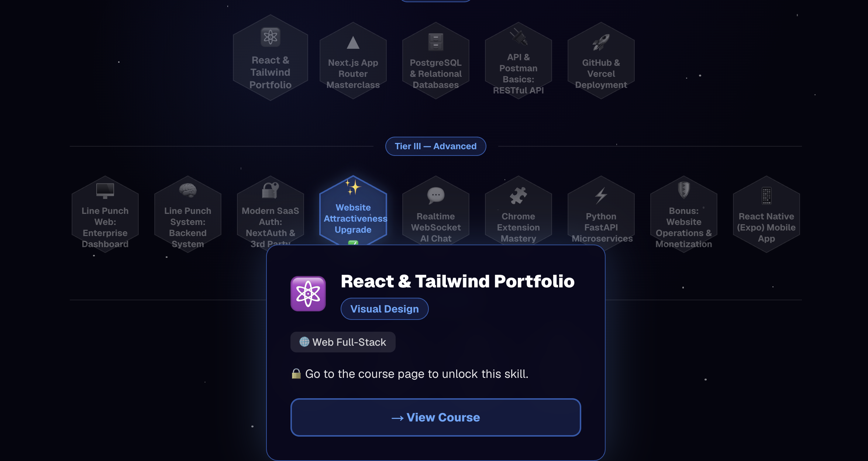Select the Realtime WebSocket AI Chat label

(436, 228)
